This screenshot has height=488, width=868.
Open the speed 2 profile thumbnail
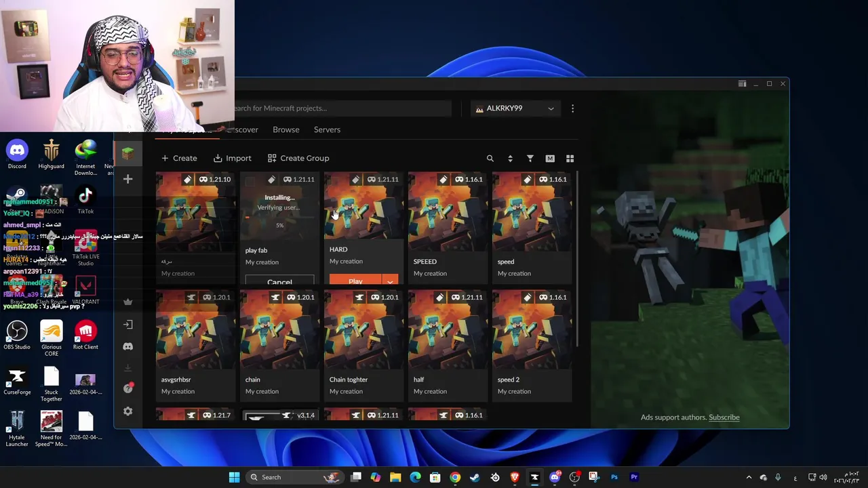point(532,329)
